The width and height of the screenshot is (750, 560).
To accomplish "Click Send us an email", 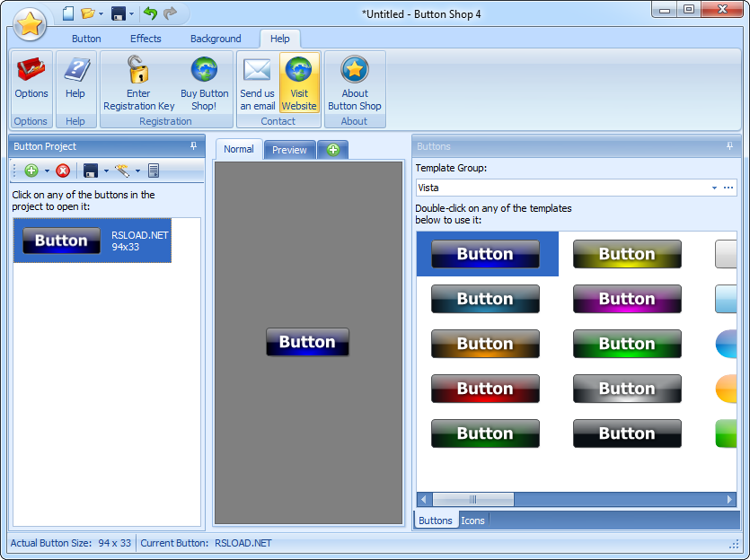I will pyautogui.click(x=257, y=81).
